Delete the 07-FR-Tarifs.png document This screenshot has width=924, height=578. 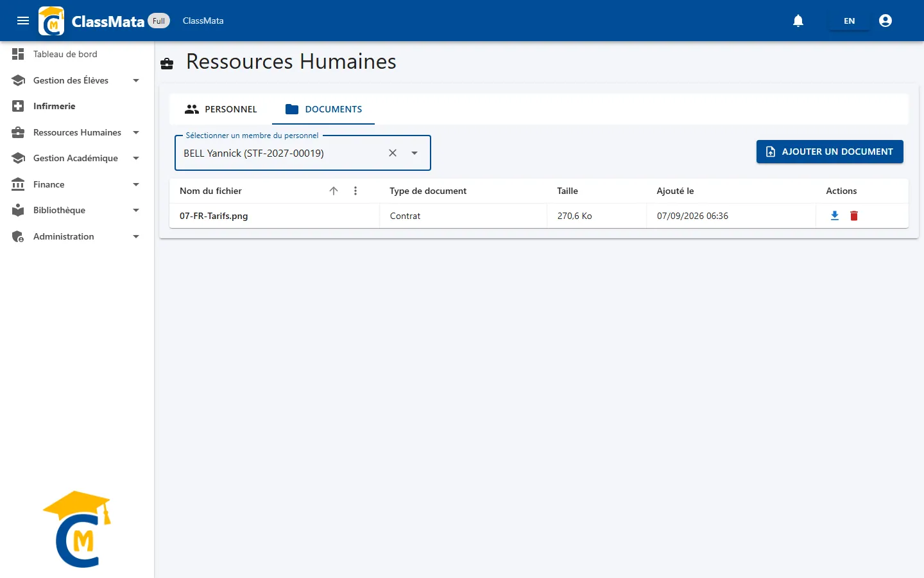[854, 216]
